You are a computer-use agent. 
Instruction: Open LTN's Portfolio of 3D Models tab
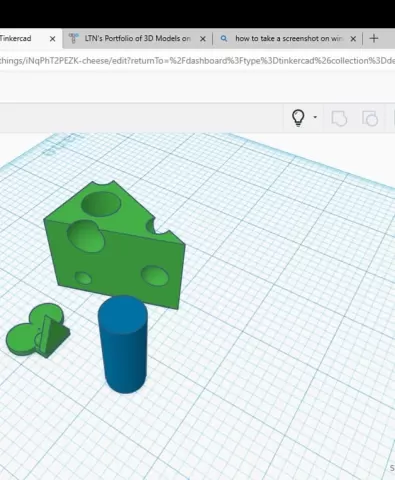click(137, 39)
